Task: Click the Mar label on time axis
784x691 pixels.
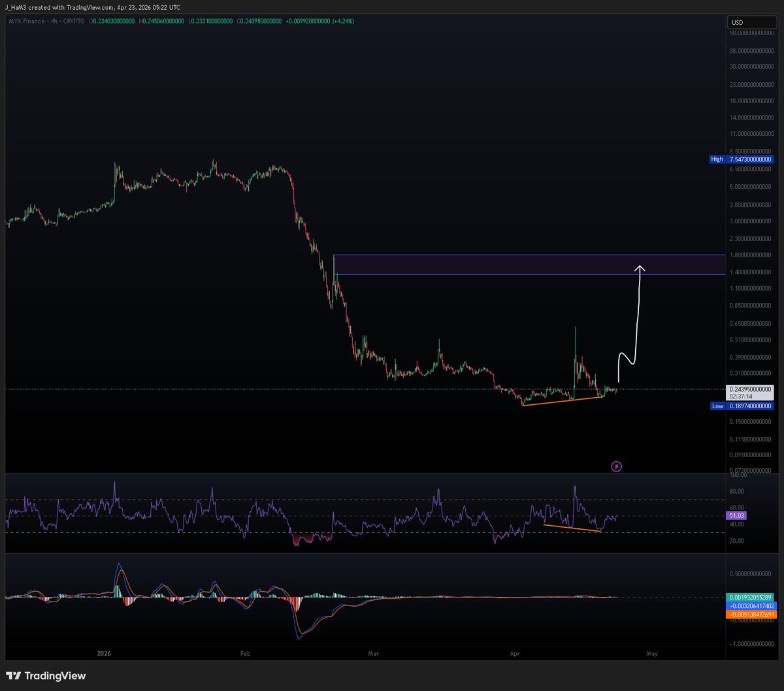Action: pyautogui.click(x=374, y=653)
